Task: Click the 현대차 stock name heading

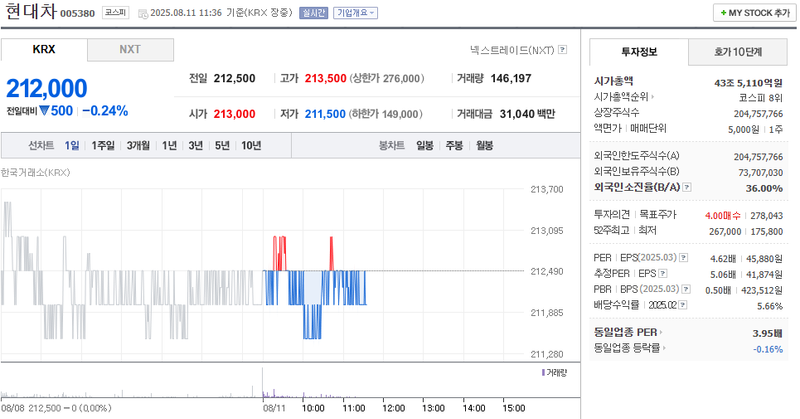Action: coord(31,11)
